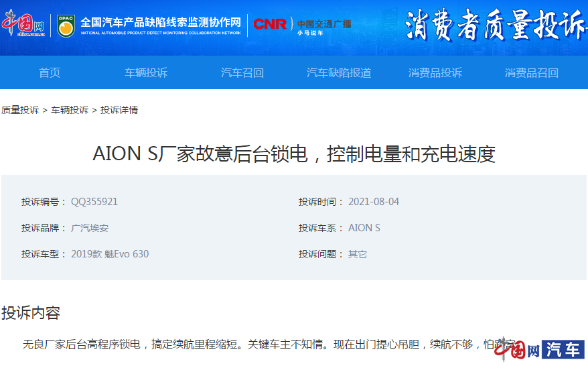588x368 pixels.
Task: Click the complaint body text 无良厂家后台高程序锁电
Action: tap(269, 344)
